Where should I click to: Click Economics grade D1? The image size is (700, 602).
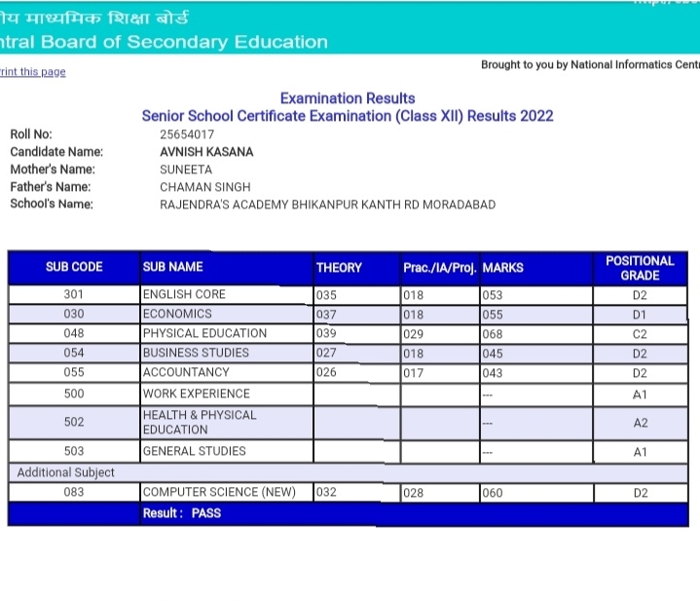click(641, 315)
